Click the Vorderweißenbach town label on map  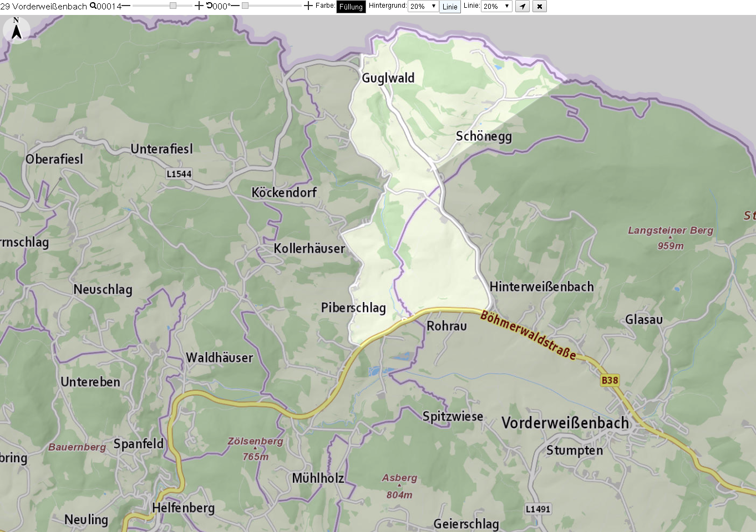[x=565, y=423]
